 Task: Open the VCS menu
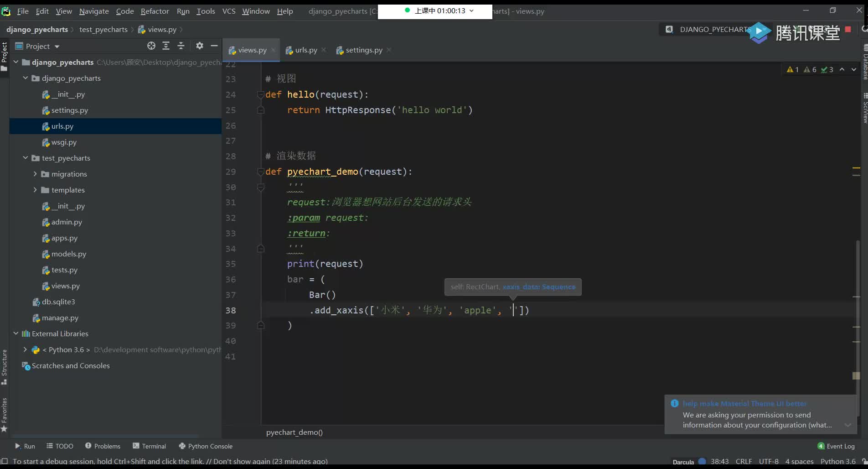(229, 11)
